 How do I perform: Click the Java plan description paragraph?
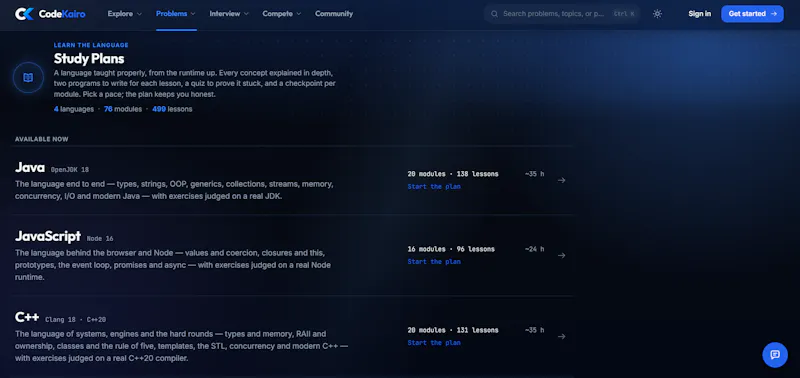point(174,190)
